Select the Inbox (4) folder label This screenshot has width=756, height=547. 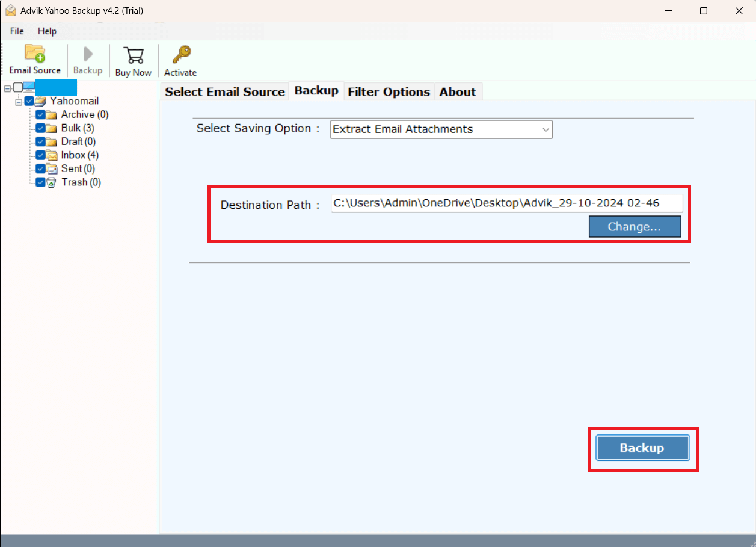tap(80, 155)
